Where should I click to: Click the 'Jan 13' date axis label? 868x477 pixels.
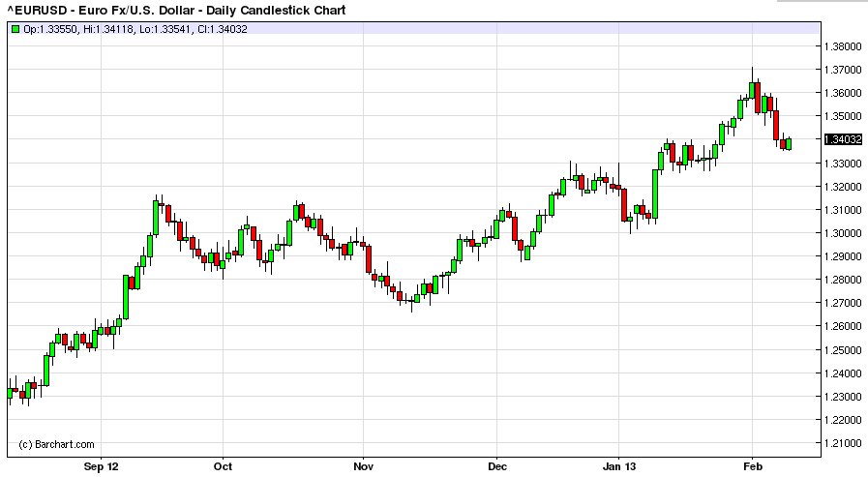(619, 466)
